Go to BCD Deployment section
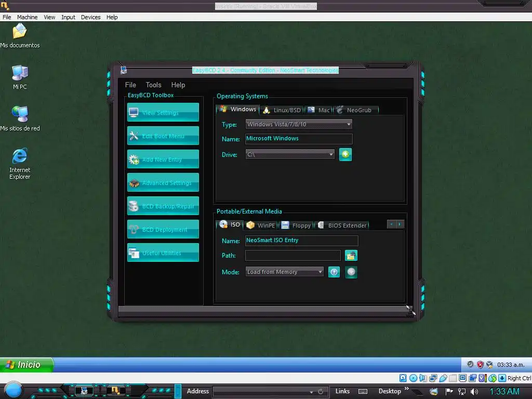 pos(163,229)
